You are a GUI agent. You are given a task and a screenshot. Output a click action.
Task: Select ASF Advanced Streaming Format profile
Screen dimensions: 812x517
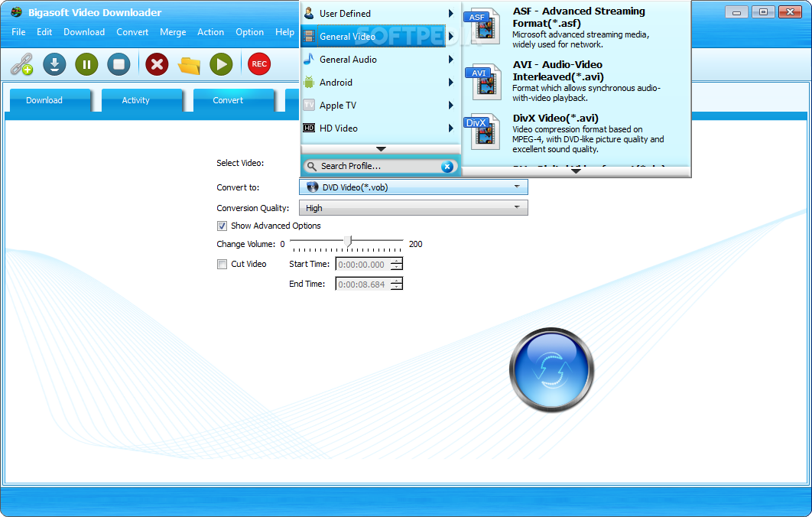[x=576, y=27]
